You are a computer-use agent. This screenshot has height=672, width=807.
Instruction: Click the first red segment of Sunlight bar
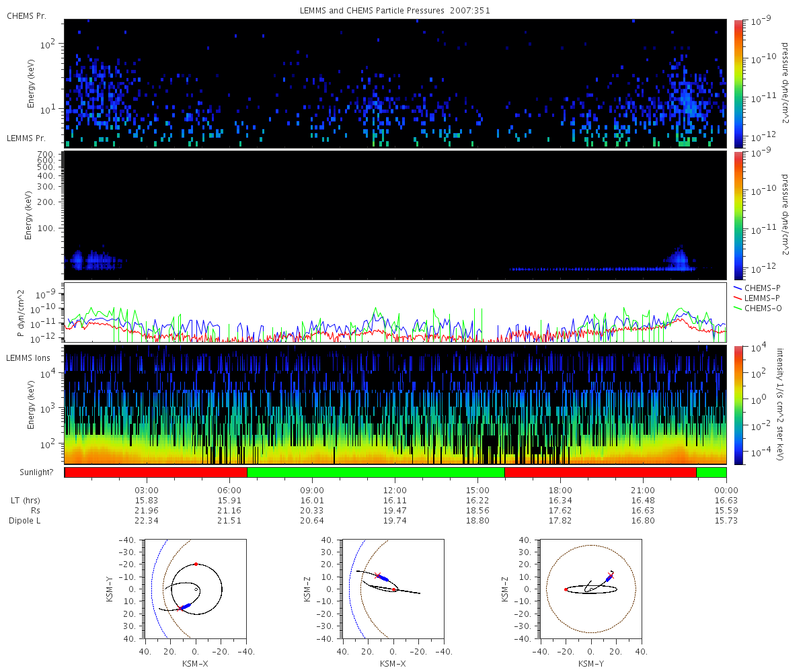click(x=156, y=472)
